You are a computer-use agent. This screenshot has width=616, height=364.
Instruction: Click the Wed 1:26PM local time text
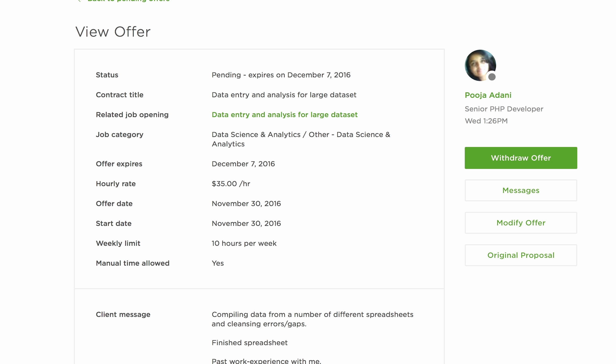tap(486, 121)
